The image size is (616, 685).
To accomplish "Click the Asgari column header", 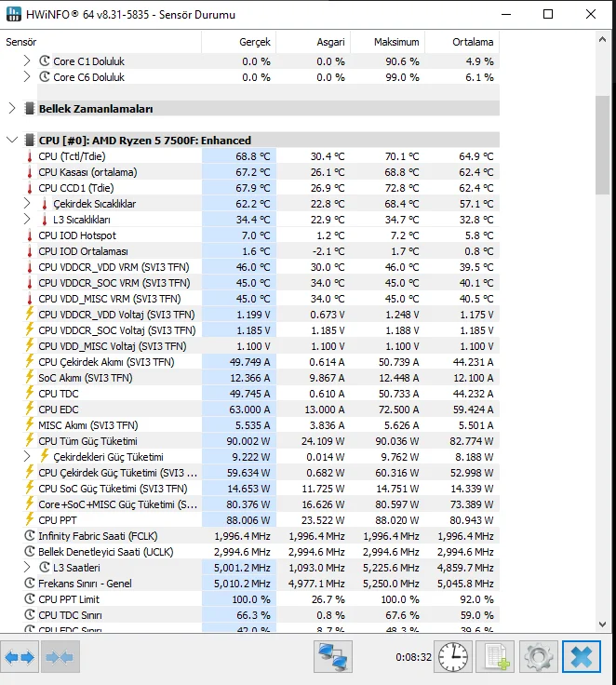I will point(314,42).
